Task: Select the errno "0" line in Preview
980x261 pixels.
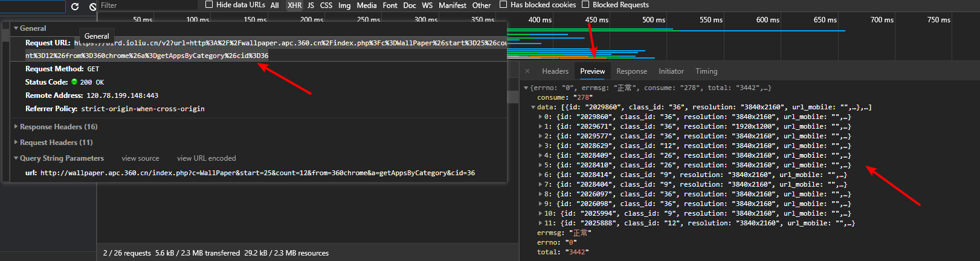Action: click(557, 243)
